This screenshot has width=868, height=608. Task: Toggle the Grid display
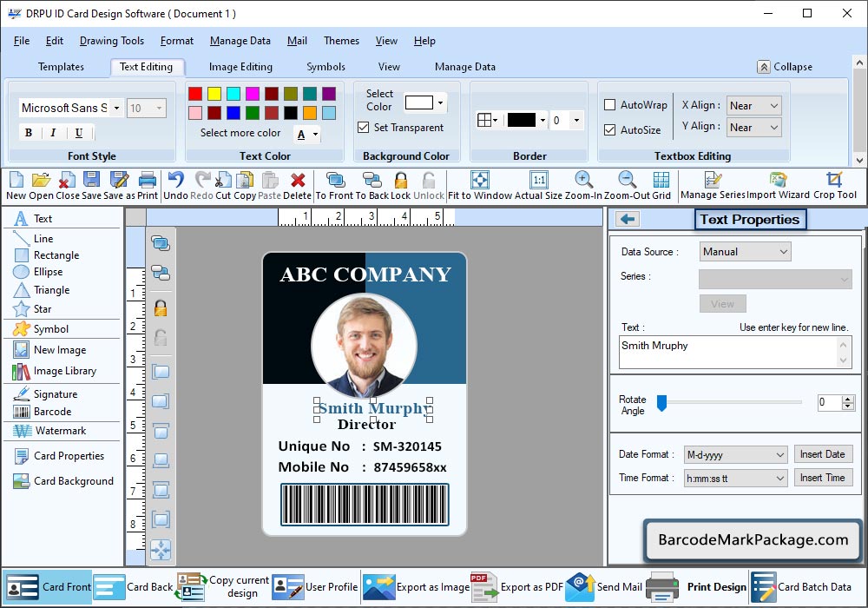pos(661,186)
